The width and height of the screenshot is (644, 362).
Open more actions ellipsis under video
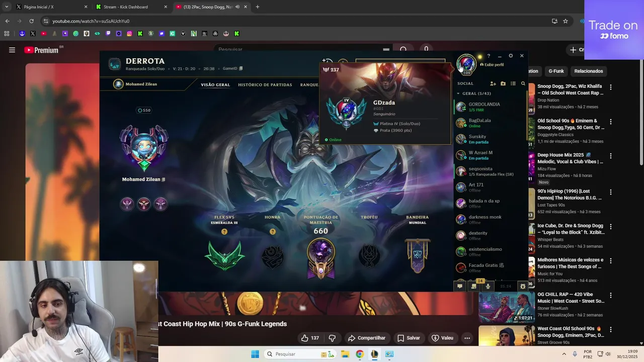[467, 338]
